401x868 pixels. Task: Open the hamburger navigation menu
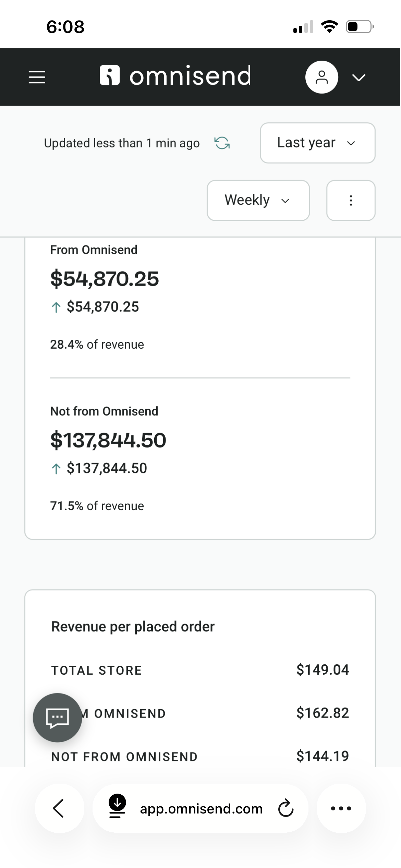click(37, 77)
